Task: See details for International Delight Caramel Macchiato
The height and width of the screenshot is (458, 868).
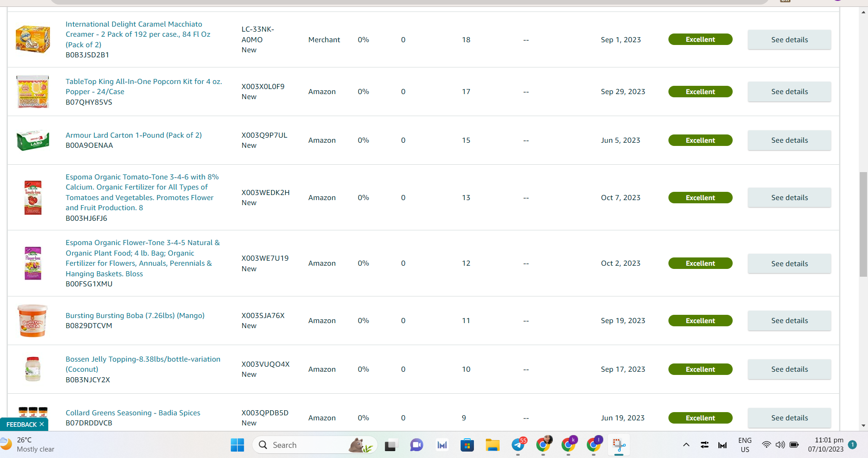Action: (x=789, y=40)
